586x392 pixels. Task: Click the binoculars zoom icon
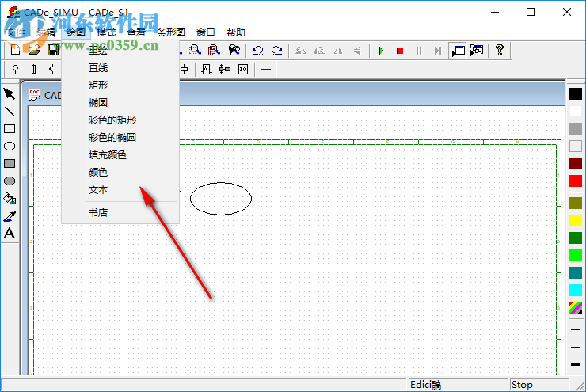click(x=234, y=50)
